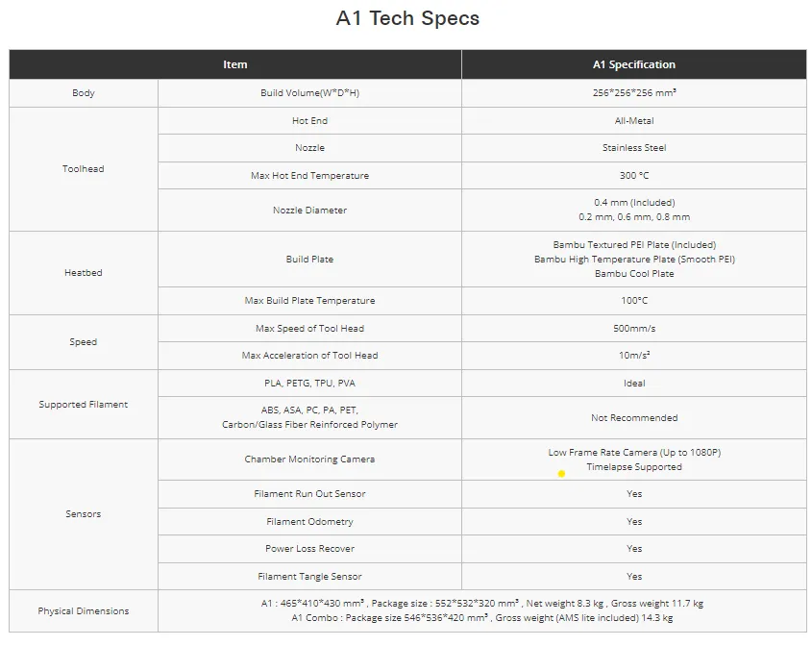Click "Yes" in the Filament Tangle Sensor row
This screenshot has width=812, height=646.
coord(634,577)
